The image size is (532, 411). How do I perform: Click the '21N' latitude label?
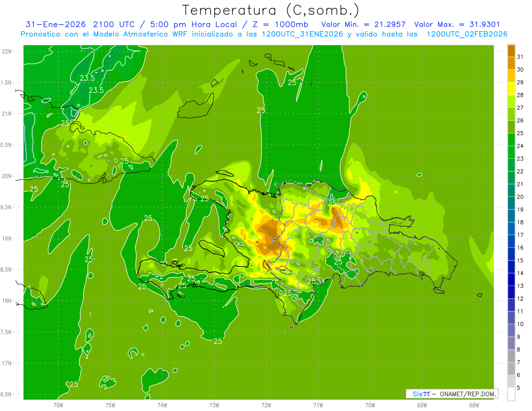tap(7, 114)
